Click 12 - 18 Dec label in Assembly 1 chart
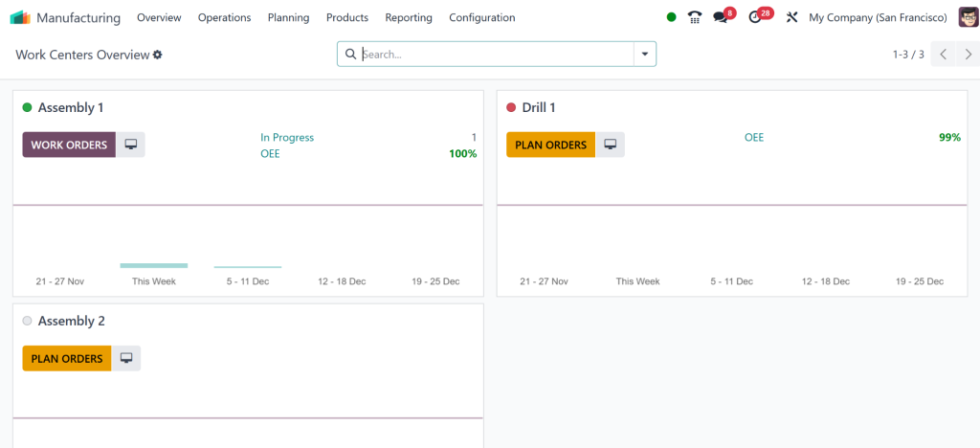This screenshot has width=980, height=448. [x=342, y=281]
